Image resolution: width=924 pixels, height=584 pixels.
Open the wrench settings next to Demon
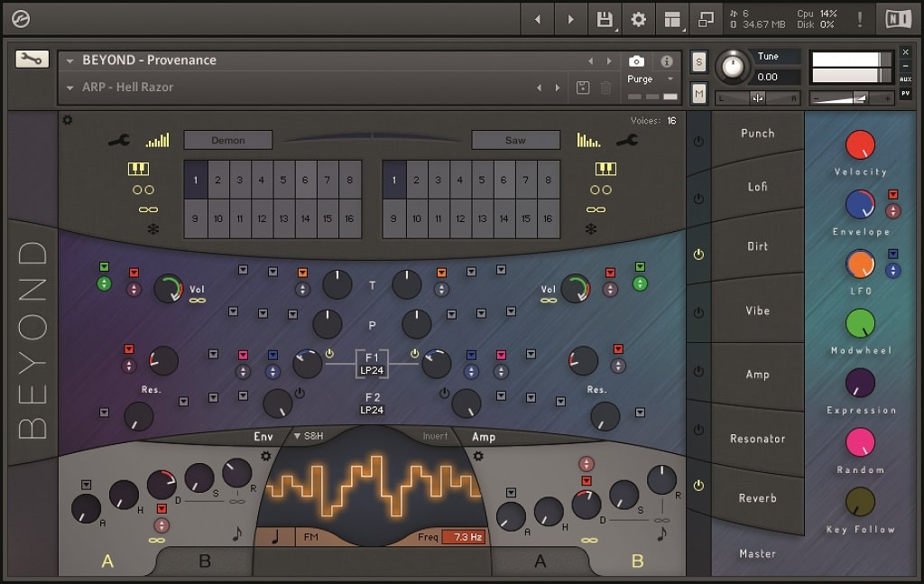click(119, 140)
